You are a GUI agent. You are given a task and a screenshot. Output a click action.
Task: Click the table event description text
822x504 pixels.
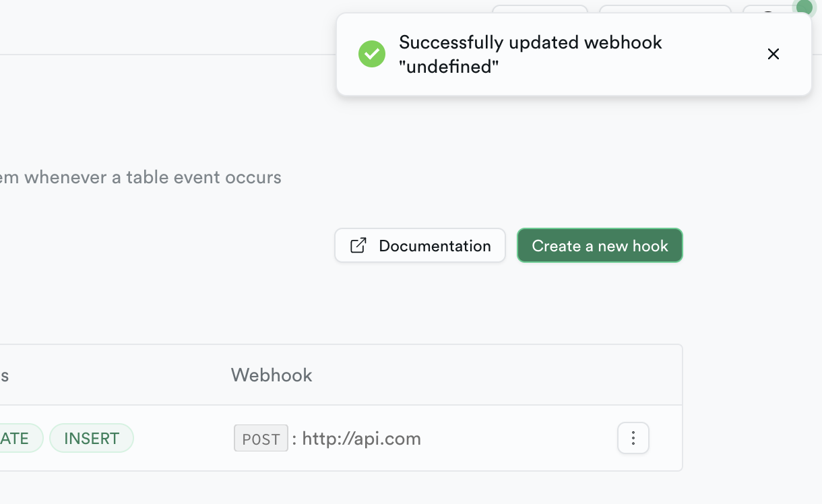coord(141,177)
